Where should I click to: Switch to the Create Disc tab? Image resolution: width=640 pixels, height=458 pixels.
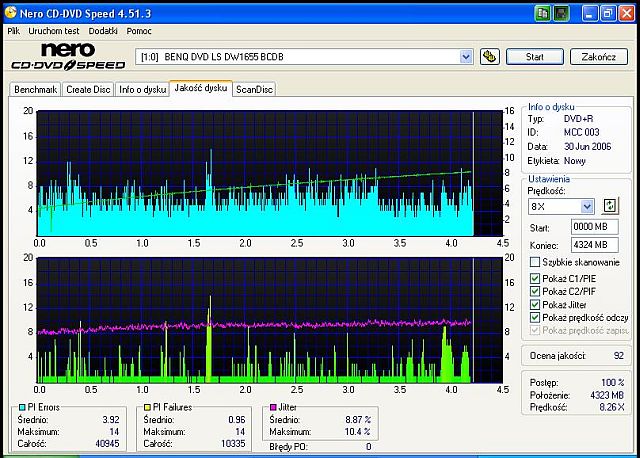[88, 89]
